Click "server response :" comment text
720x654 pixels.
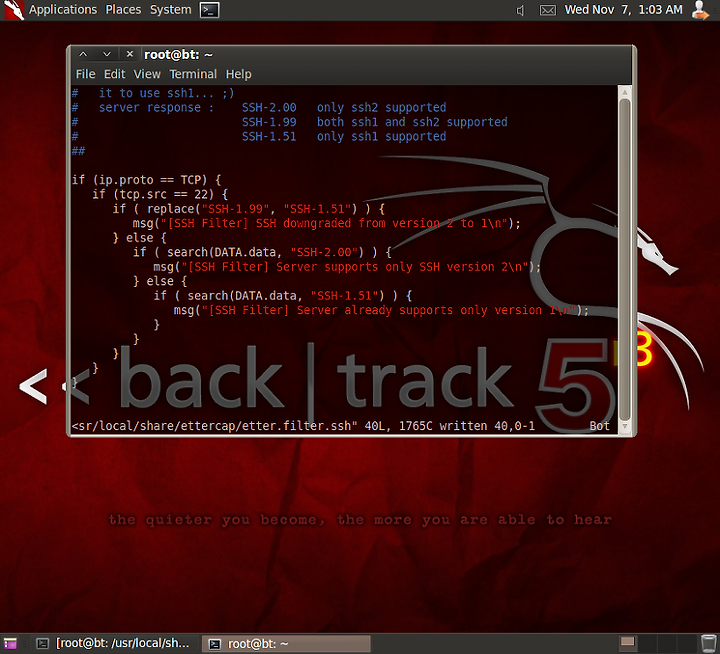click(x=156, y=107)
